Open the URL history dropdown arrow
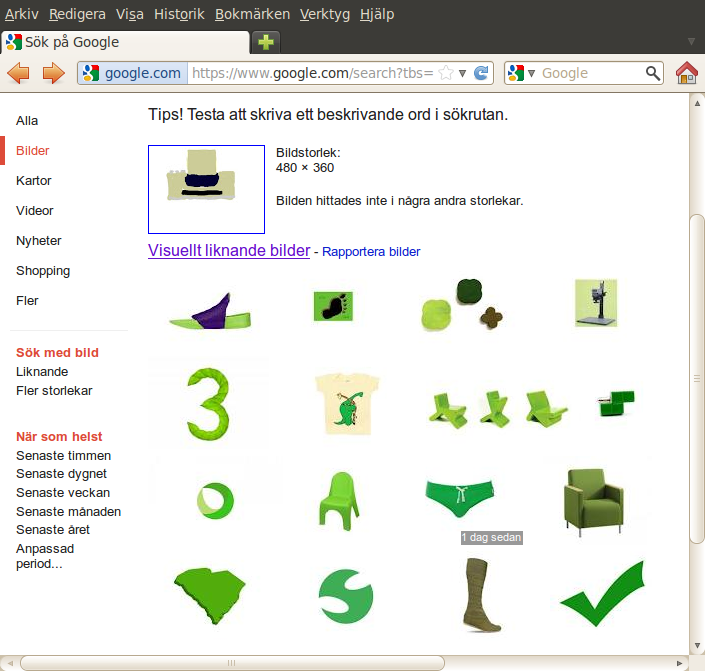Viewport: 705px width, 671px height. tap(462, 73)
